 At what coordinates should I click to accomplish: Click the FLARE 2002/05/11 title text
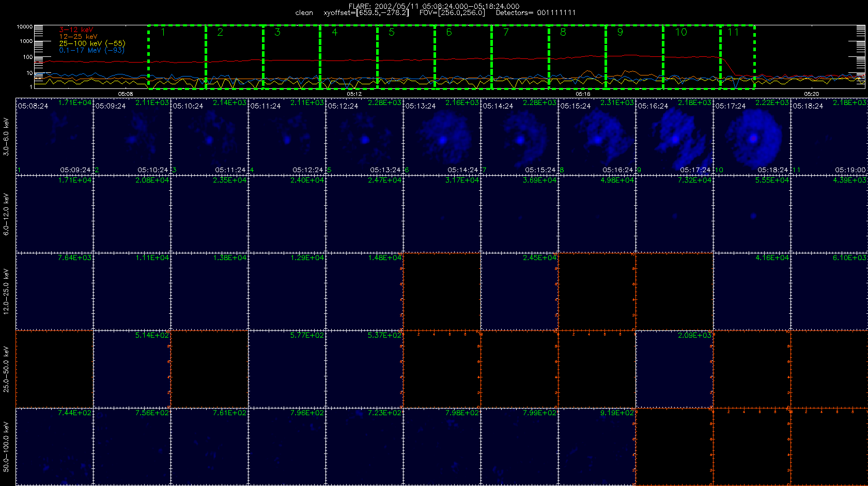(434, 6)
